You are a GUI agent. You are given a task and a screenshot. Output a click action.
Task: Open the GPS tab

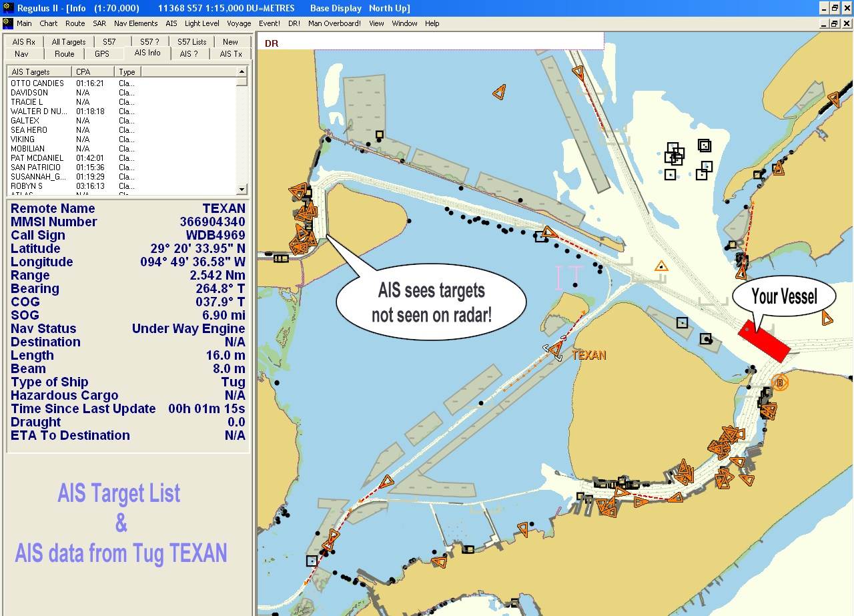click(x=103, y=54)
